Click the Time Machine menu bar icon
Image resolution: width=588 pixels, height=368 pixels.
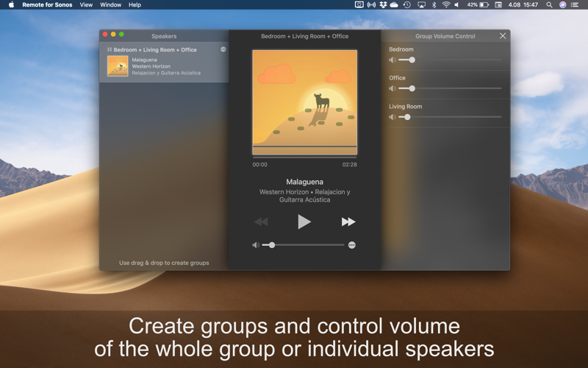[407, 5]
